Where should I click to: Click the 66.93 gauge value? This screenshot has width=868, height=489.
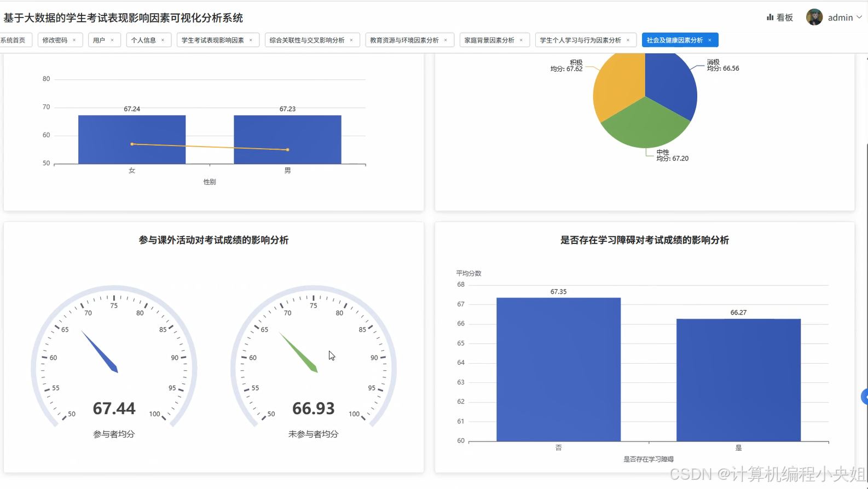313,408
